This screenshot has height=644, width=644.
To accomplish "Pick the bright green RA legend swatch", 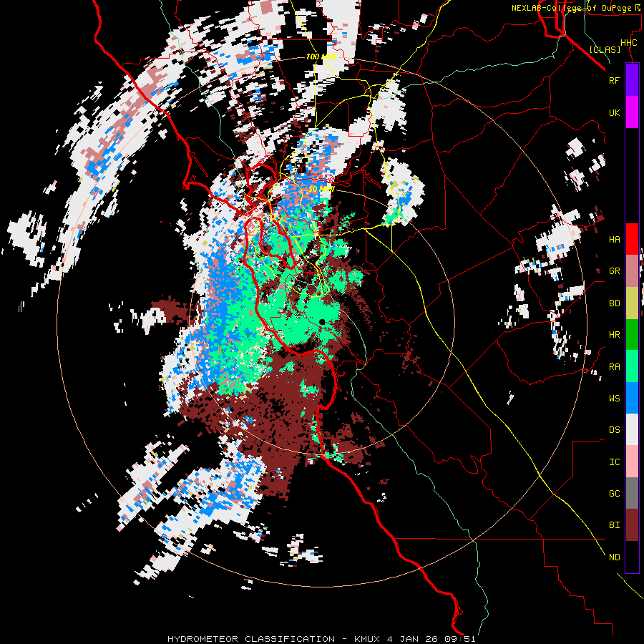I will click(632, 366).
